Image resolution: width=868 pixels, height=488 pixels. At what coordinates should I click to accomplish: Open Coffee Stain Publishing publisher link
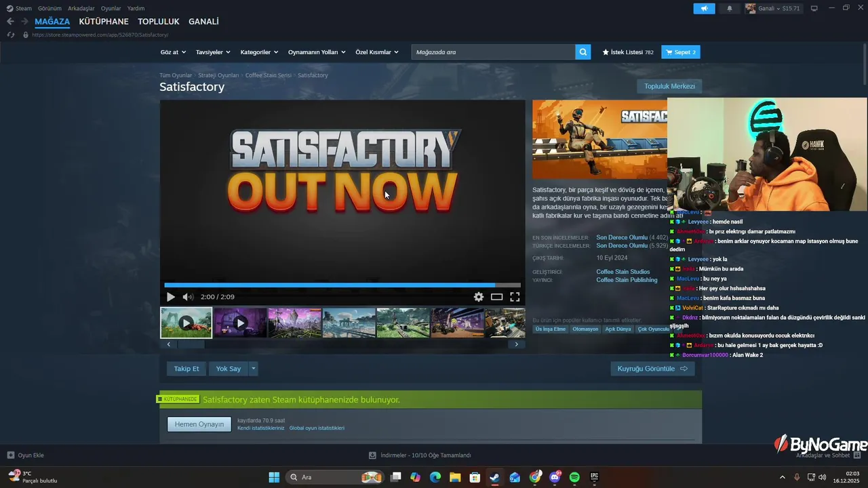pos(627,280)
